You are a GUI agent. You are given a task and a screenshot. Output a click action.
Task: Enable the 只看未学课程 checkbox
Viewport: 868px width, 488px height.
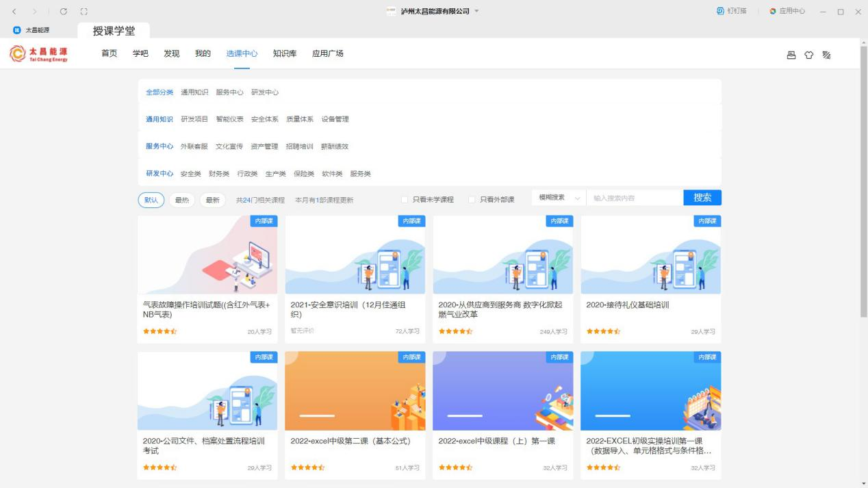(x=405, y=200)
